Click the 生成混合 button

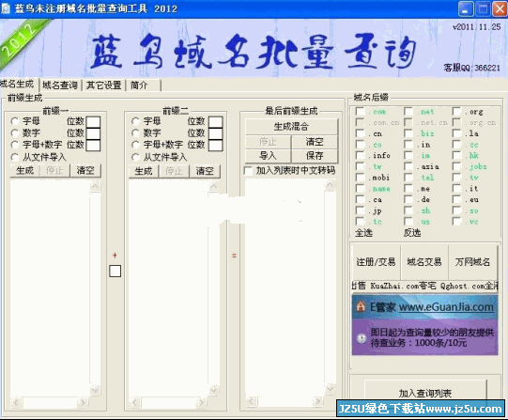click(x=291, y=127)
